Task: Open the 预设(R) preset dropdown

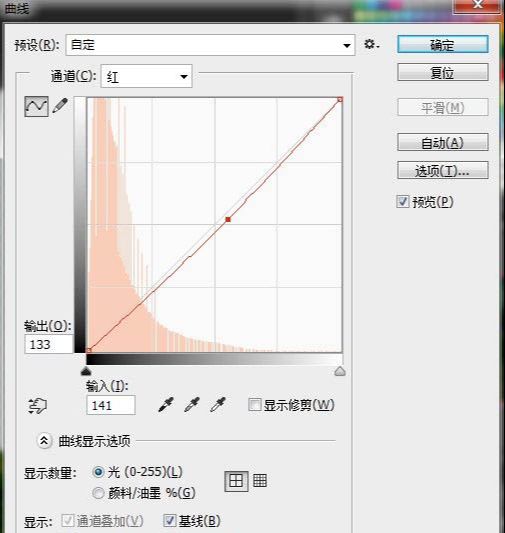Action: pos(210,45)
